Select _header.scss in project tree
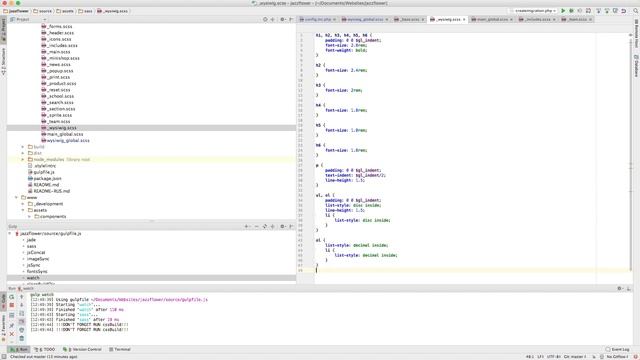Image resolution: width=640 pixels, height=360 pixels. coord(58,33)
